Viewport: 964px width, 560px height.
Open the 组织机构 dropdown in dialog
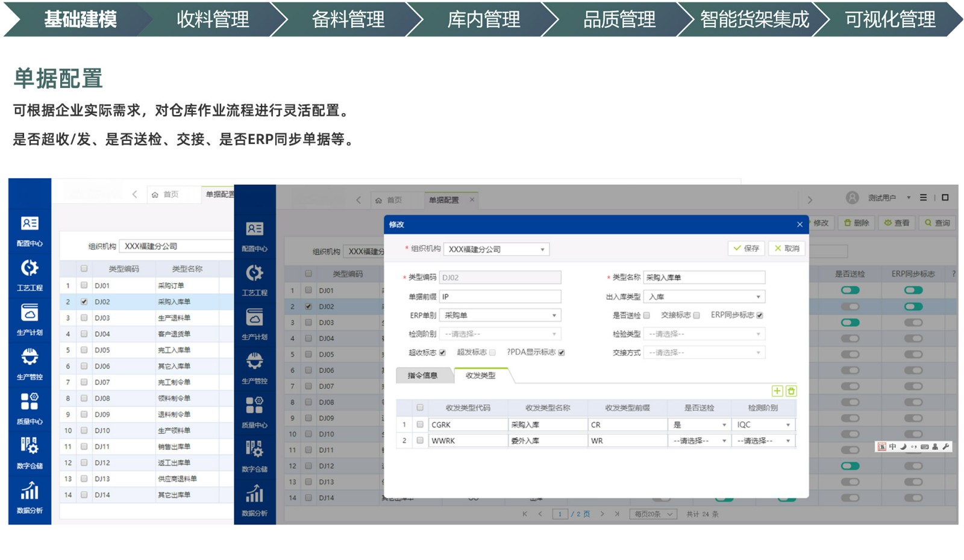point(496,249)
